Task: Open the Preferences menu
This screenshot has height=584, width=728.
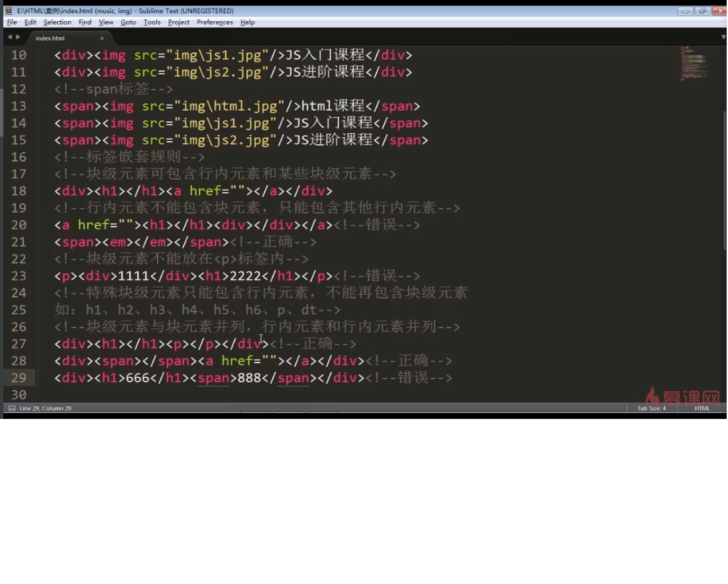Action: (x=215, y=23)
